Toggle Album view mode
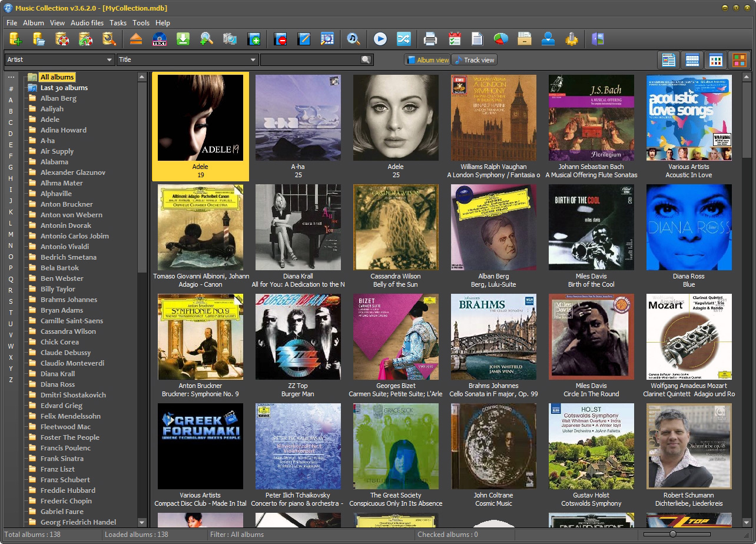The width and height of the screenshot is (756, 544). 427,60
